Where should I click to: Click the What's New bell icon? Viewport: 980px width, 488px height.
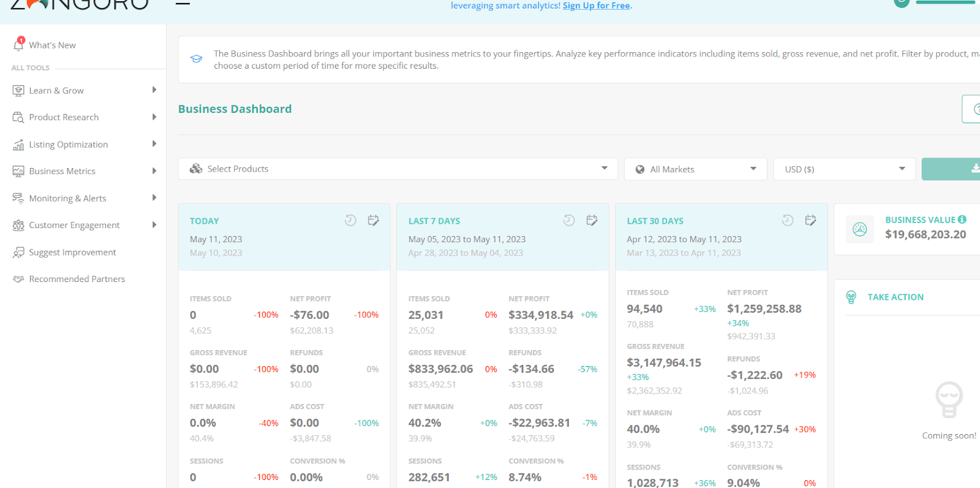pos(18,44)
